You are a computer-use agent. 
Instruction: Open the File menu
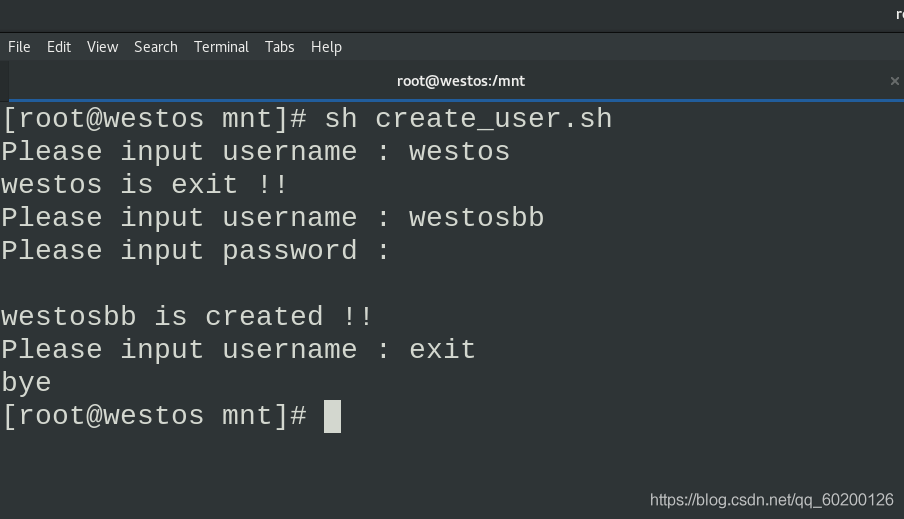19,47
